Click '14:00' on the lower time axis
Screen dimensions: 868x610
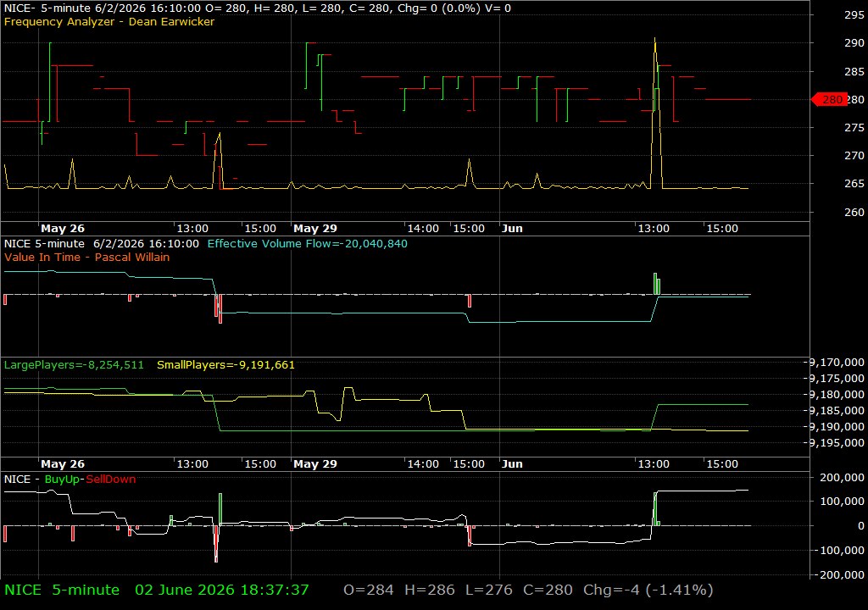click(x=423, y=464)
